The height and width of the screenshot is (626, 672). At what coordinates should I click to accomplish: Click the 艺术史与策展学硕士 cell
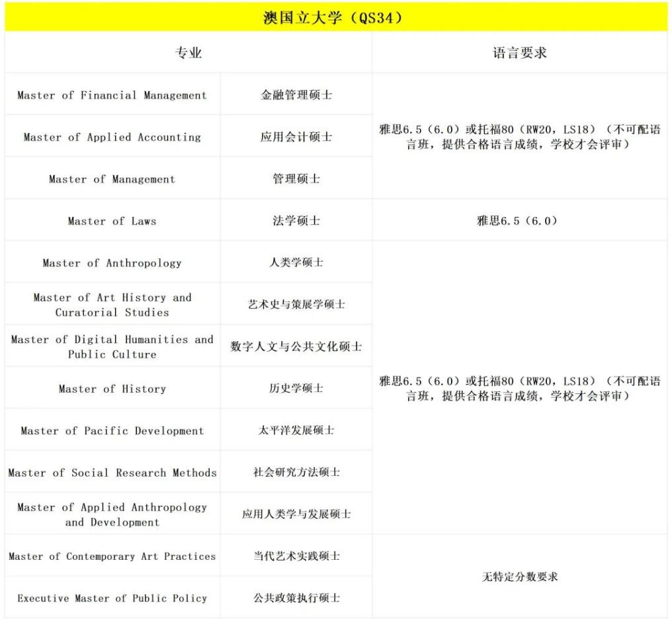[296, 304]
